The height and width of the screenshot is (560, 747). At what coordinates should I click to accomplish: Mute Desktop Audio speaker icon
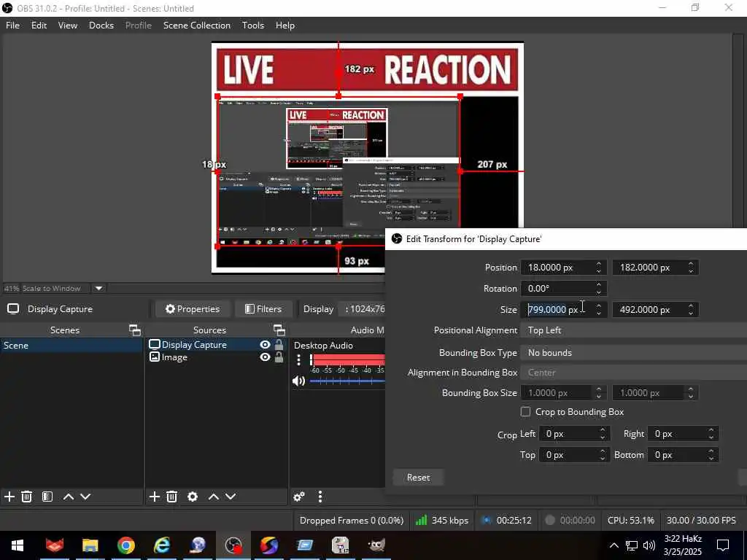(x=298, y=381)
